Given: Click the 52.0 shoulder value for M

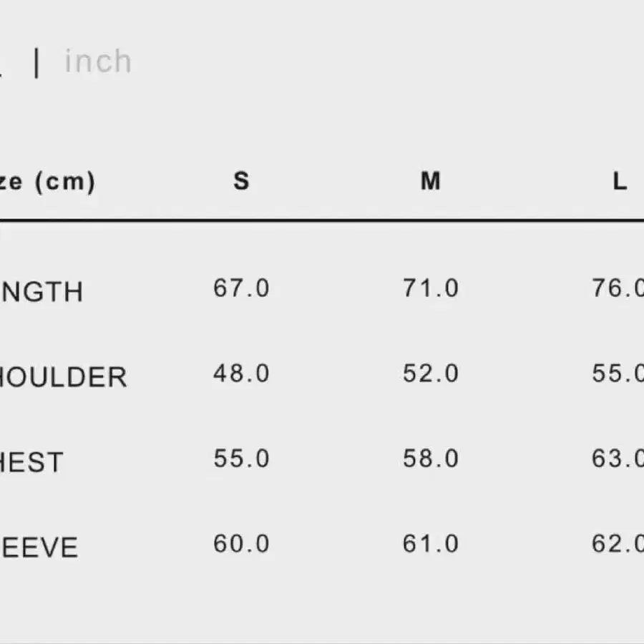Looking at the screenshot, I should (430, 374).
